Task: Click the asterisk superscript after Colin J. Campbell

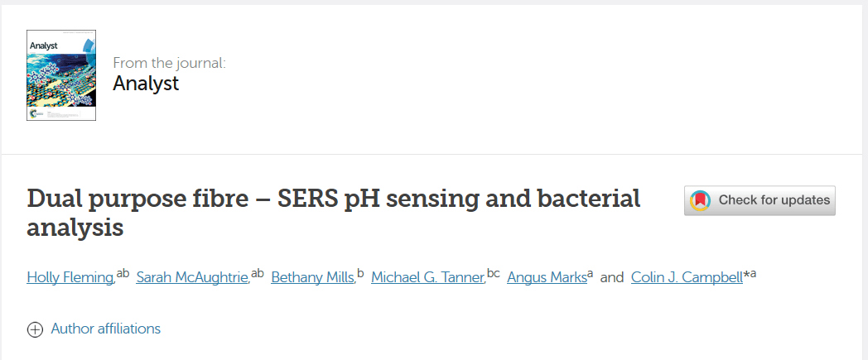Action: [746, 275]
